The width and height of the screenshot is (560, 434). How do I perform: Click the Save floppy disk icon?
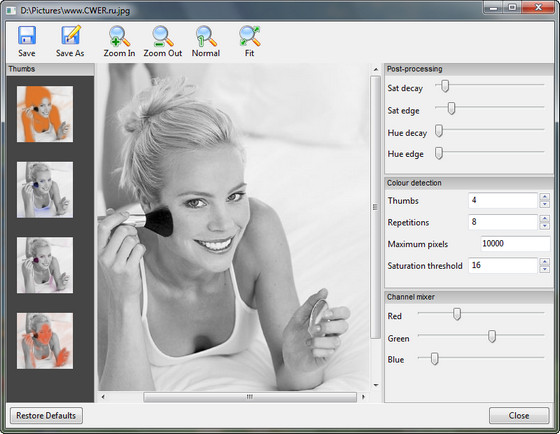27,36
